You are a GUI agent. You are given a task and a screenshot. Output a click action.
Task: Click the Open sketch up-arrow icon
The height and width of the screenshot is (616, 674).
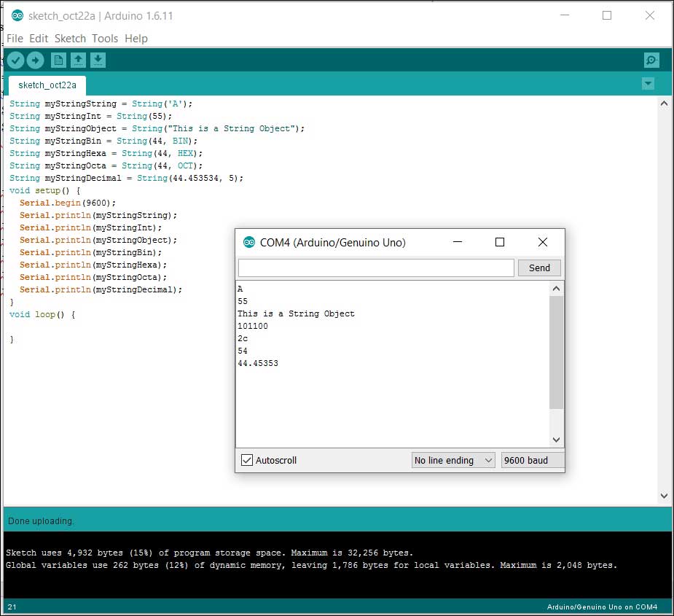tap(79, 60)
